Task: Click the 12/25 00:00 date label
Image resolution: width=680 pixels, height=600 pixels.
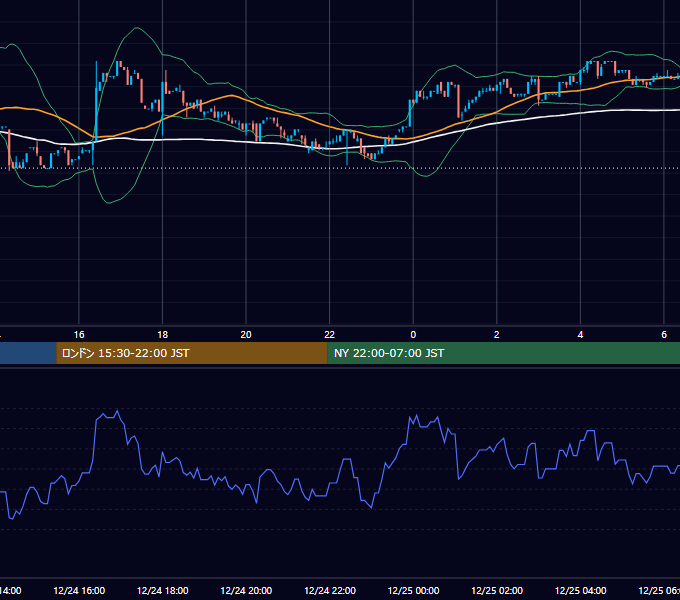Action: click(x=413, y=590)
